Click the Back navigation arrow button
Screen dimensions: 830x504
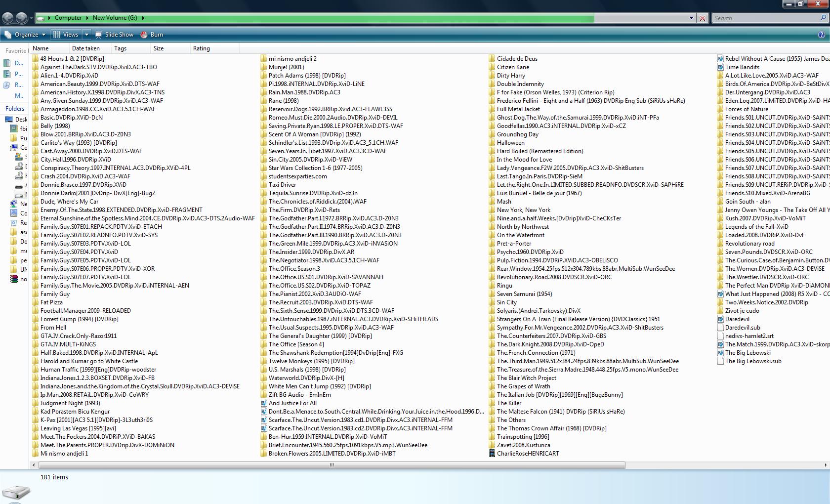coord(7,18)
